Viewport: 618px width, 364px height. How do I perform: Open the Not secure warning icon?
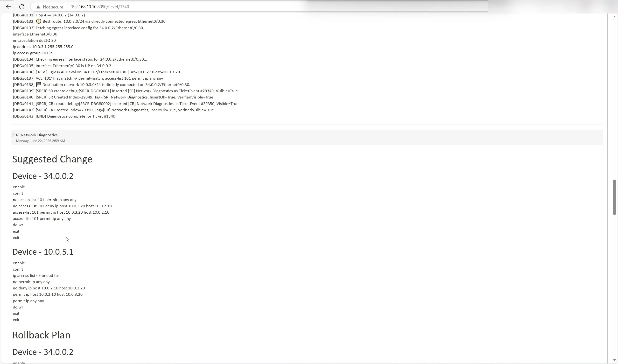point(38,7)
